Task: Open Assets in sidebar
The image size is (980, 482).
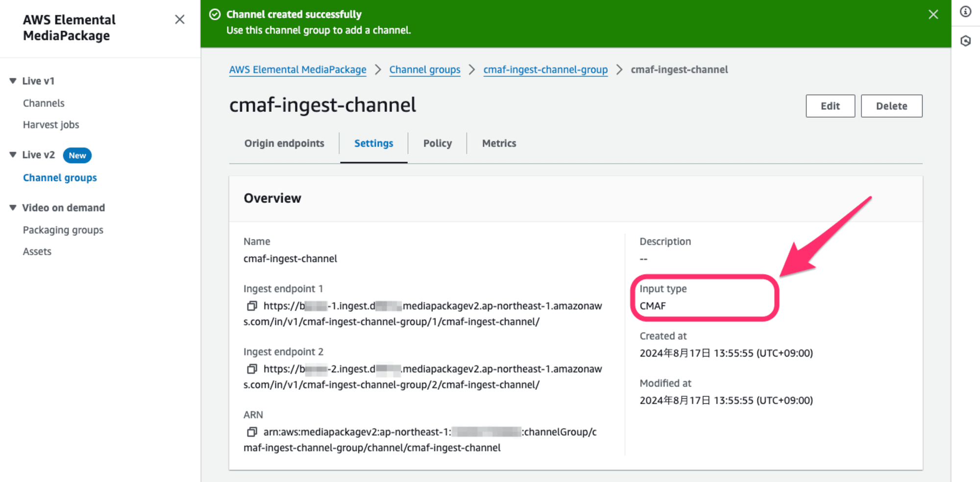Action: (37, 252)
